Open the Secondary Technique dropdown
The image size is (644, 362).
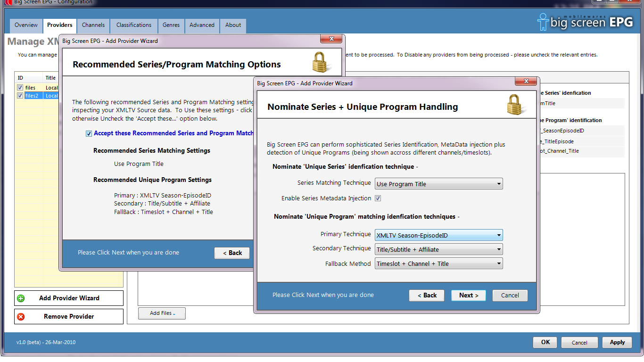click(x=438, y=249)
